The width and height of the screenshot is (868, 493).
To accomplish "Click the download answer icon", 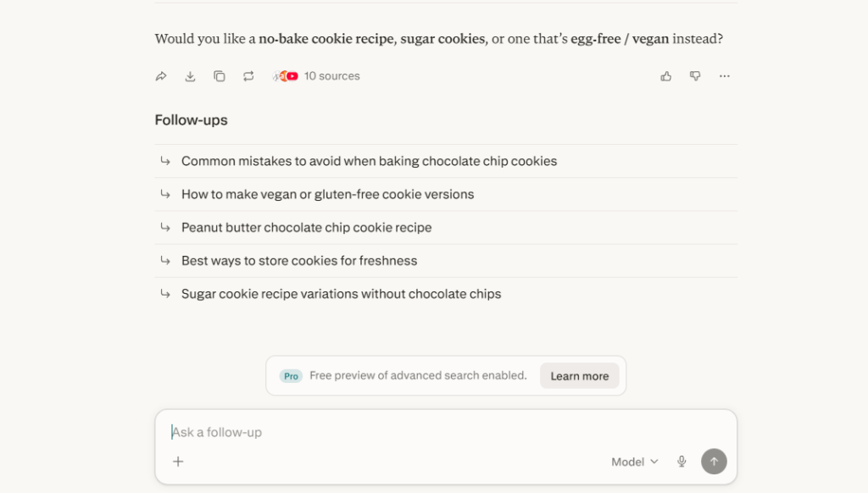I will click(190, 76).
